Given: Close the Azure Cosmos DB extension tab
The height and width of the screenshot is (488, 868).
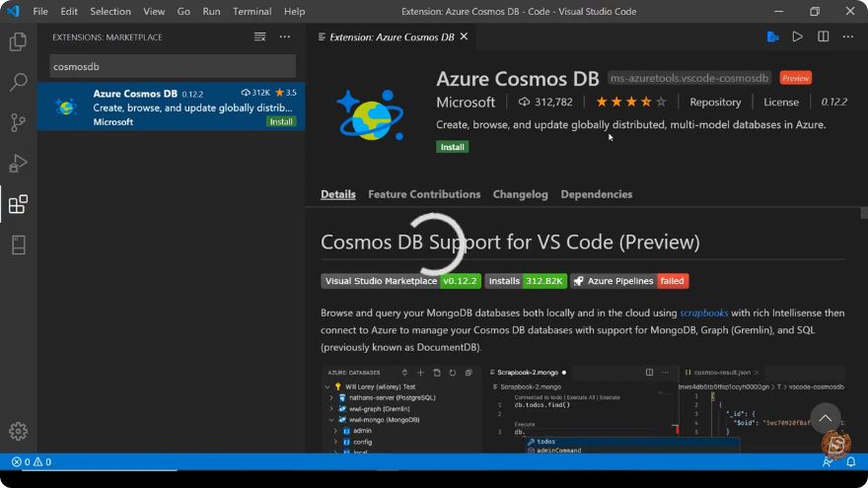Looking at the screenshot, I should pyautogui.click(x=464, y=36).
